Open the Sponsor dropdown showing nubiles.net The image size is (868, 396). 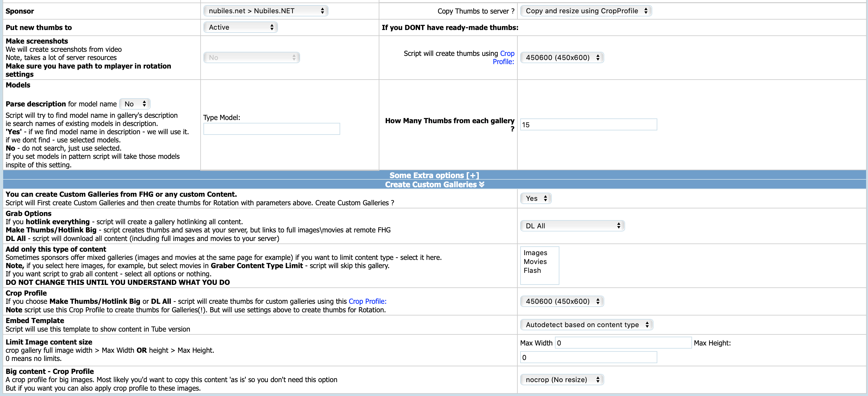coord(266,11)
